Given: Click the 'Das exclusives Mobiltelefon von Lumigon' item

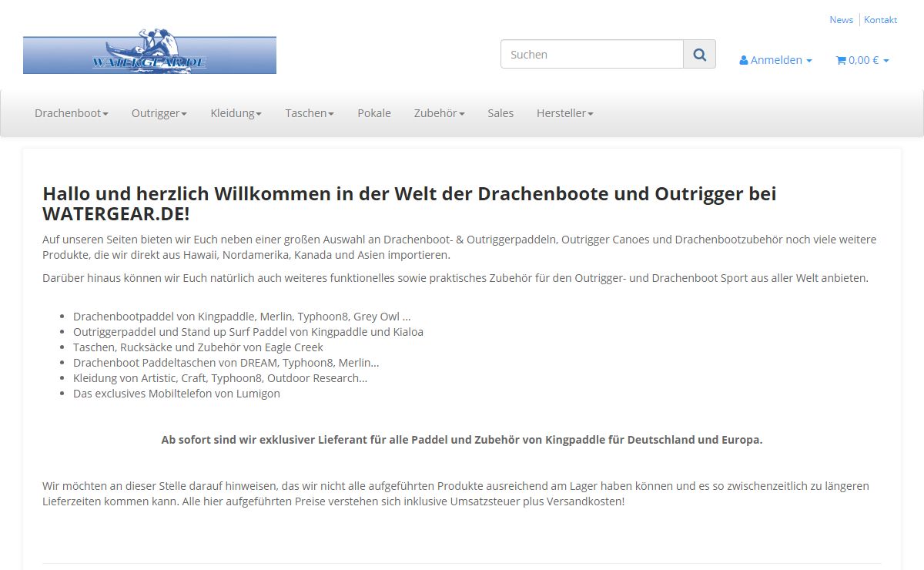Looking at the screenshot, I should coord(176,394).
